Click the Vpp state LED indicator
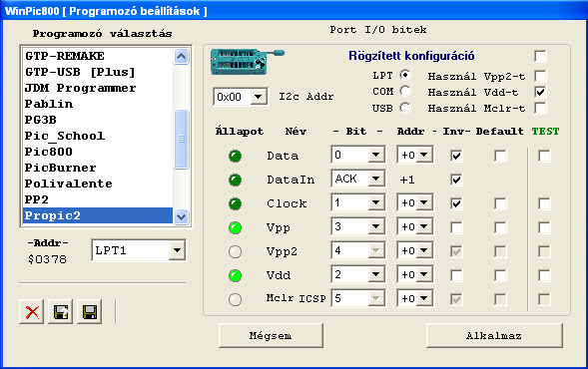Screen dimensions: 588x369 (x=236, y=227)
